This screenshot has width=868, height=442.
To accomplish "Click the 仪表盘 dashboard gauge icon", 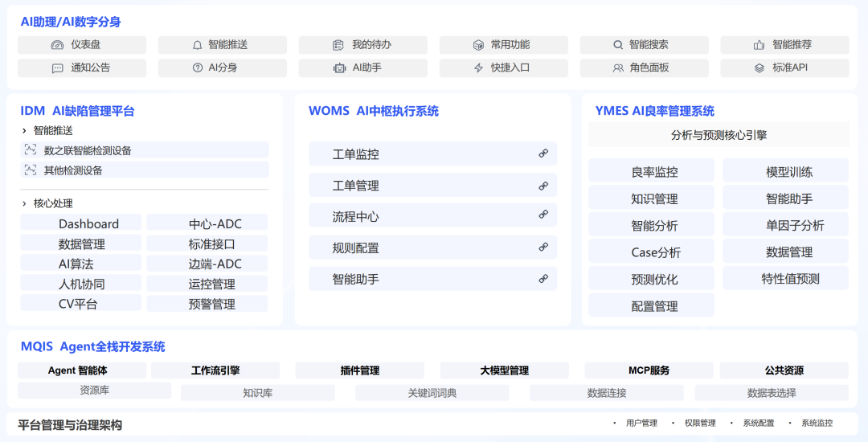I will (58, 45).
